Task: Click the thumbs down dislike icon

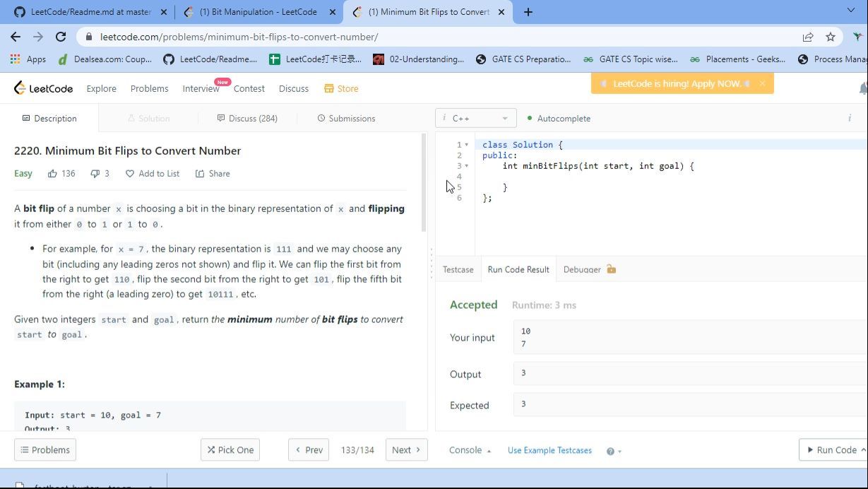Action: 95,174
